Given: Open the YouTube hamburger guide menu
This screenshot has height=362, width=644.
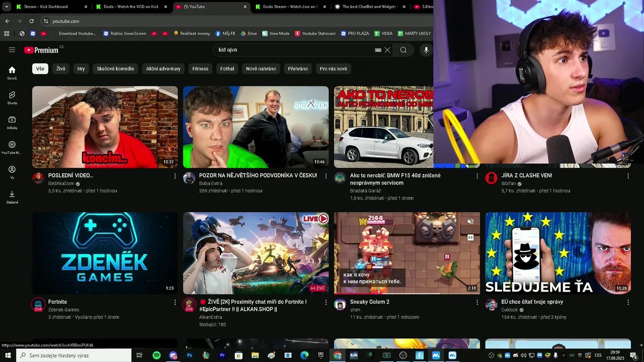Looking at the screenshot, I should [x=12, y=50].
